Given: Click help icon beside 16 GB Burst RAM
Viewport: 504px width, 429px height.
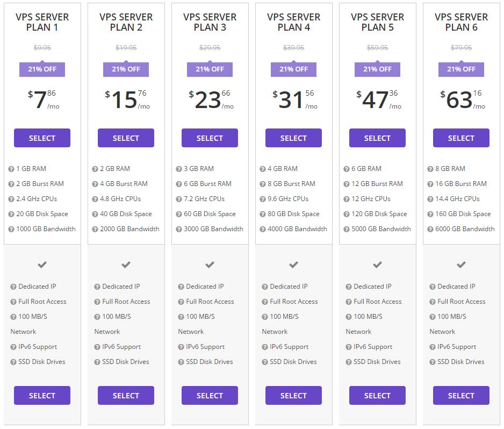Looking at the screenshot, I should click(430, 184).
